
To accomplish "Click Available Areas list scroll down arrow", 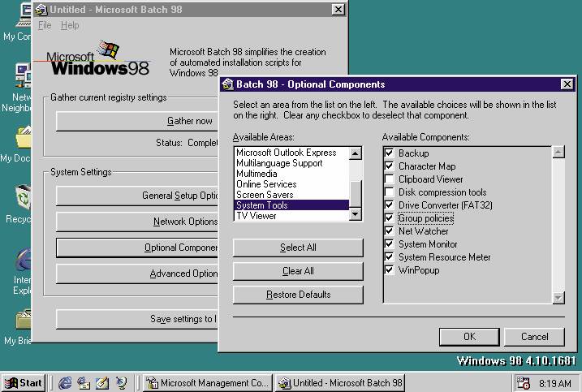I will coord(356,214).
